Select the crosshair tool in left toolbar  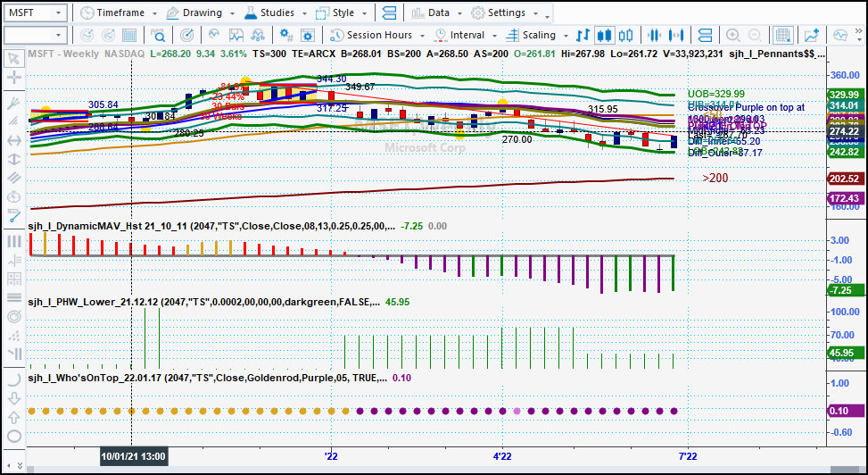[14, 77]
